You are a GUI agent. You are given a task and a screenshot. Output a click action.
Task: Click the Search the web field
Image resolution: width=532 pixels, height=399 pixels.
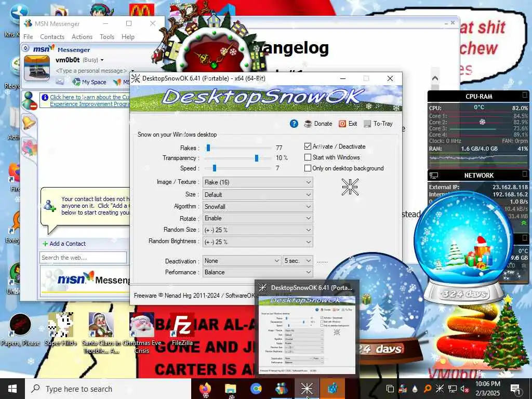coord(83,258)
